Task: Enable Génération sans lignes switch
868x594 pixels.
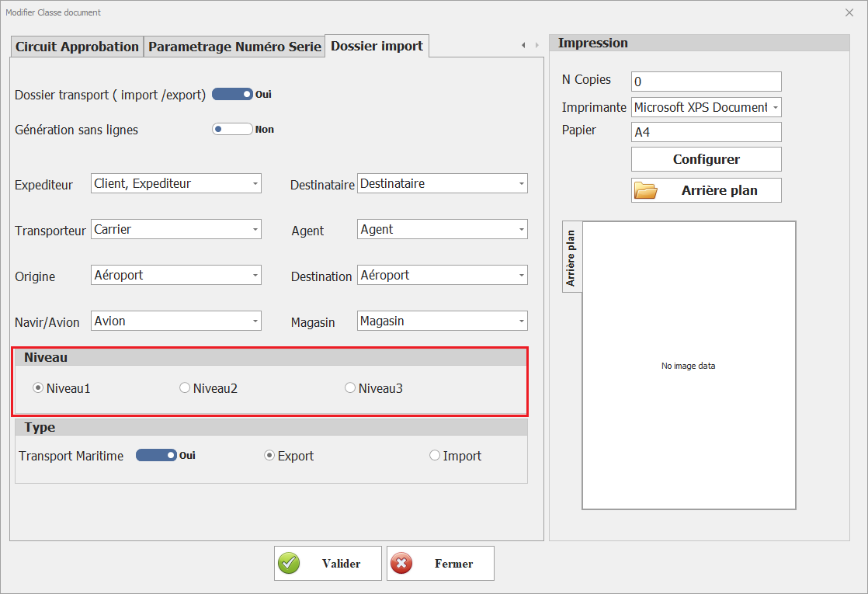Action: (232, 130)
